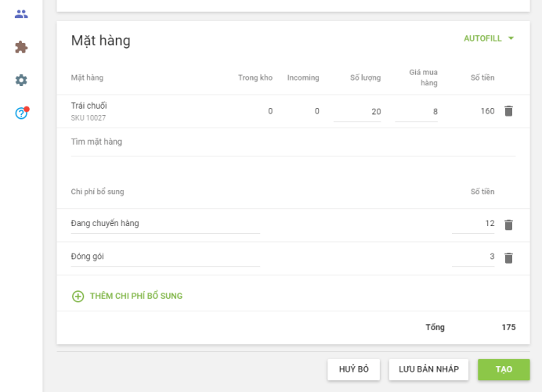Edit the Đóng gói cost name field
The image size is (542, 392).
tap(164, 257)
